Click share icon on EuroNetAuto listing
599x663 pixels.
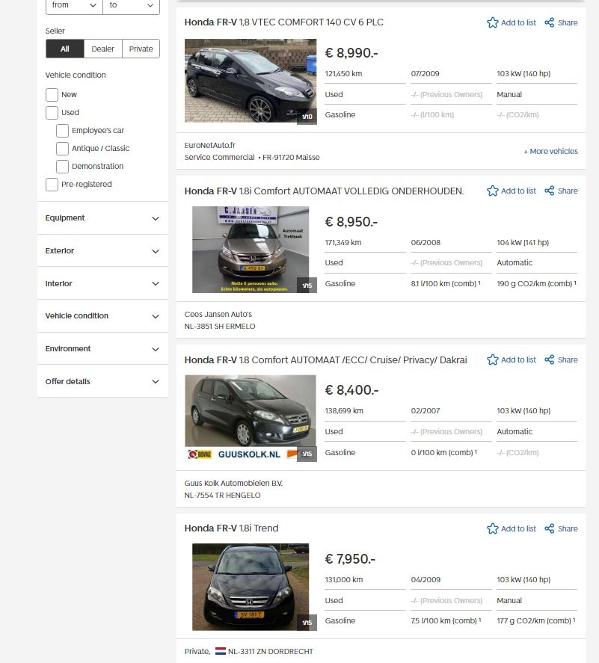point(549,22)
